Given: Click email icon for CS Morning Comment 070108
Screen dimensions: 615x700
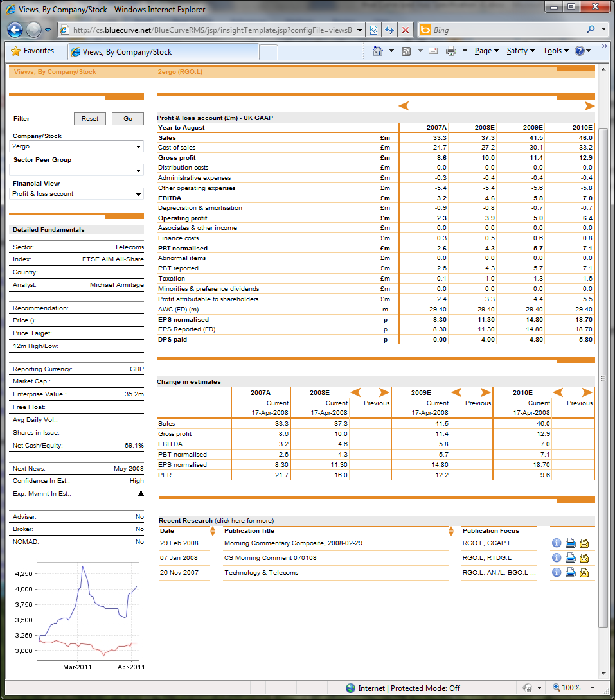Looking at the screenshot, I should pos(584,557).
